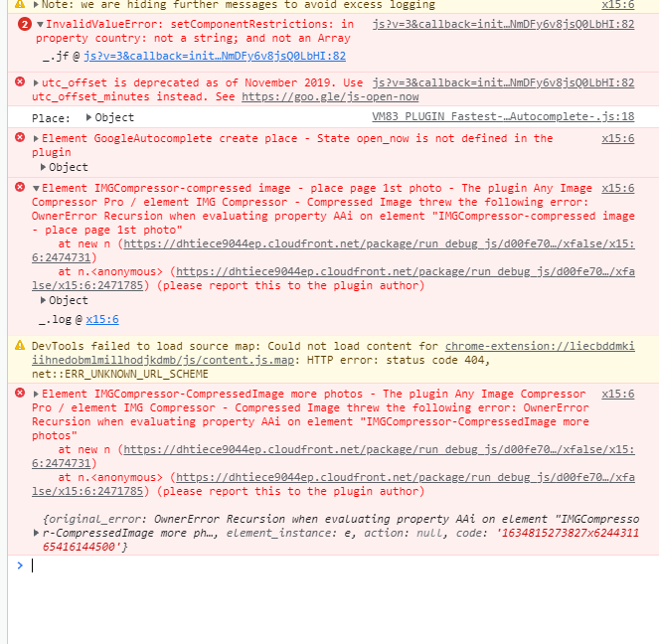Expand the original_error object details

(x=36, y=533)
